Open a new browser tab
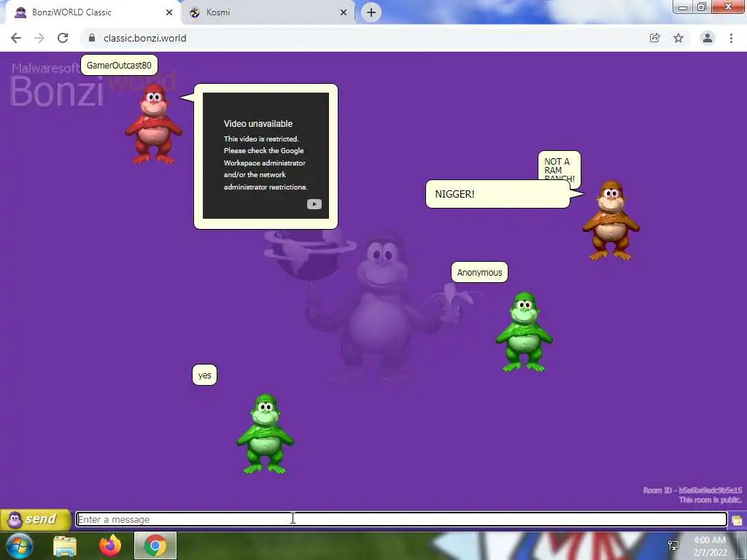Screen dimensions: 747x560 coord(371,12)
